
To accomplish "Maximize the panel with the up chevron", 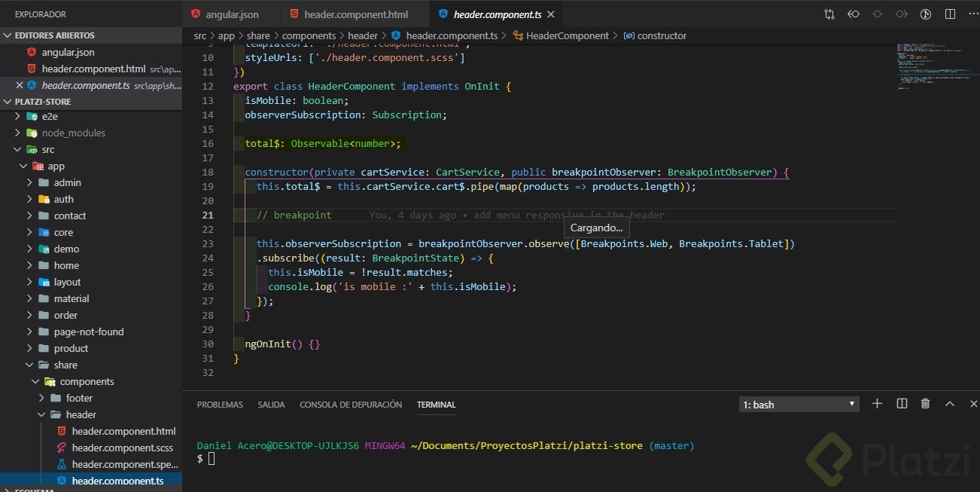I will pyautogui.click(x=950, y=404).
